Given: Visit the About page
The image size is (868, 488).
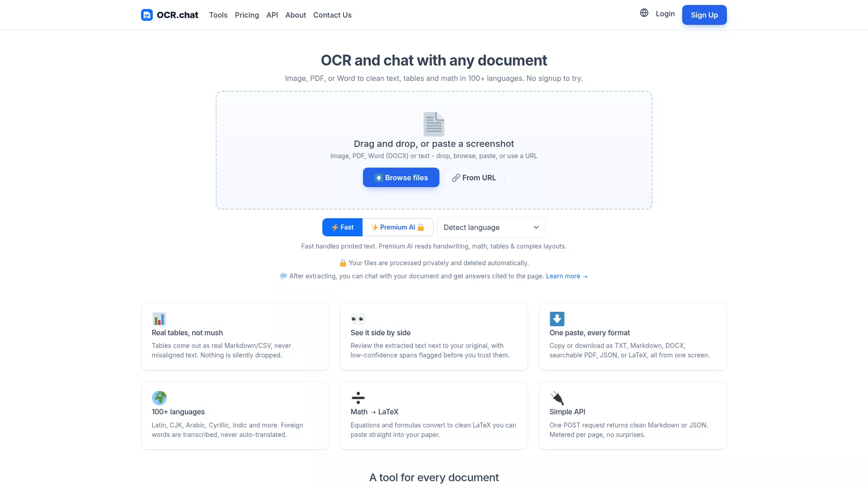Looking at the screenshot, I should (296, 15).
